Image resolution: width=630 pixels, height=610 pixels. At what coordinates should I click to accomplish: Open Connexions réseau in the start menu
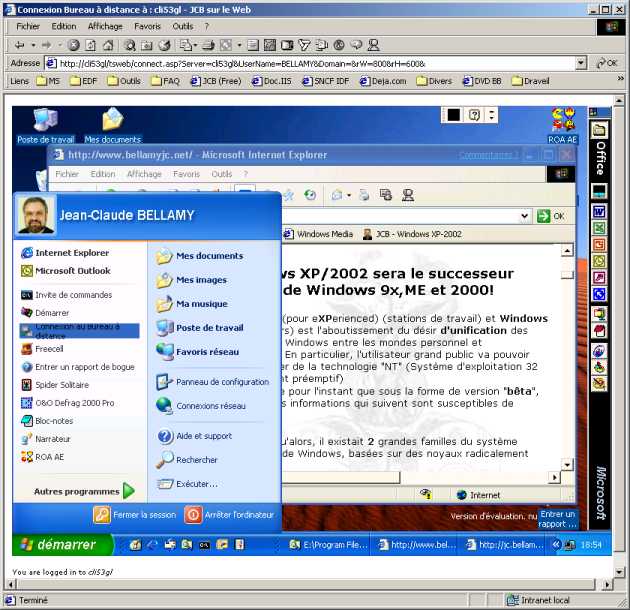[x=201, y=406]
